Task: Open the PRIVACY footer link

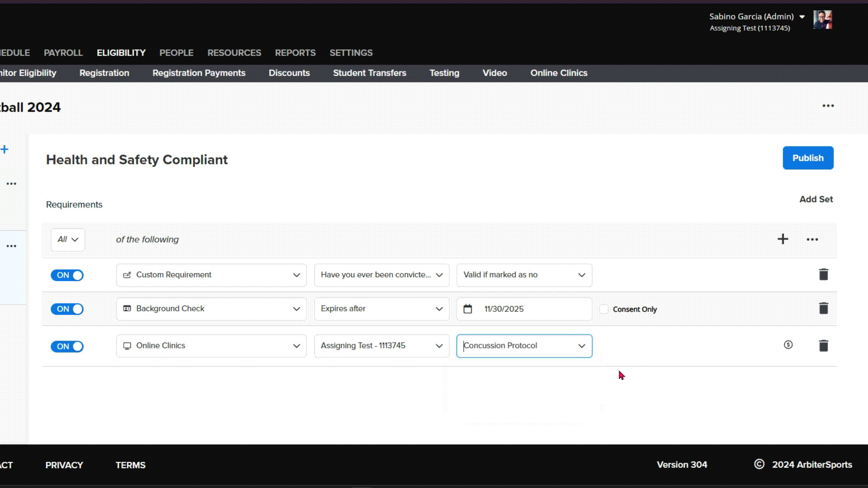Action: click(64, 465)
